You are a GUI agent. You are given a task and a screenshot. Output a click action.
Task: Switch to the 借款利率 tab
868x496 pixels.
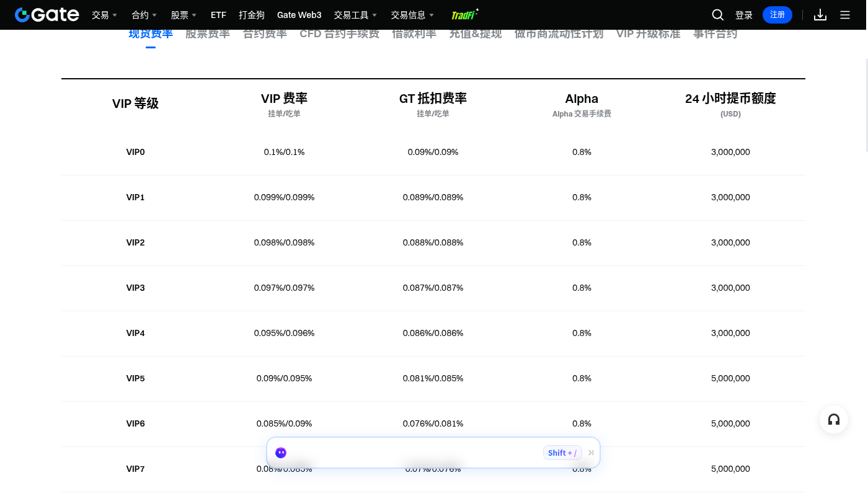pyautogui.click(x=414, y=34)
